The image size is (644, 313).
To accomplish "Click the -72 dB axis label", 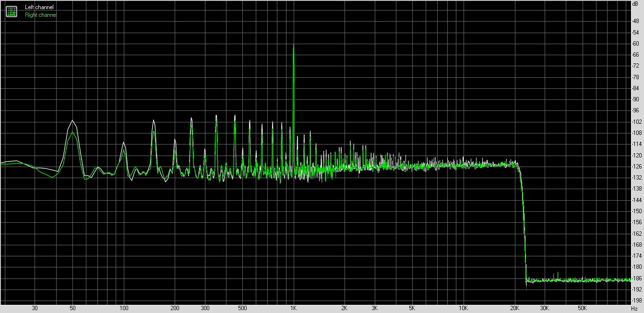I will [x=636, y=66].
